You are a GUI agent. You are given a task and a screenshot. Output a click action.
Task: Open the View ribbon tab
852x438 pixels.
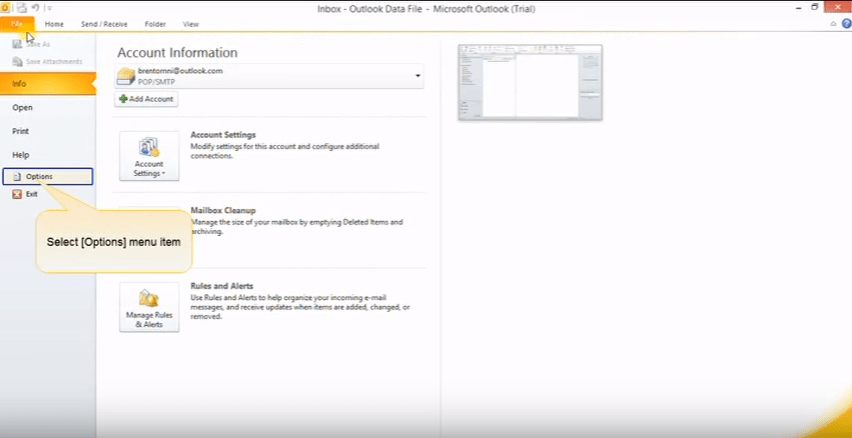pos(191,24)
